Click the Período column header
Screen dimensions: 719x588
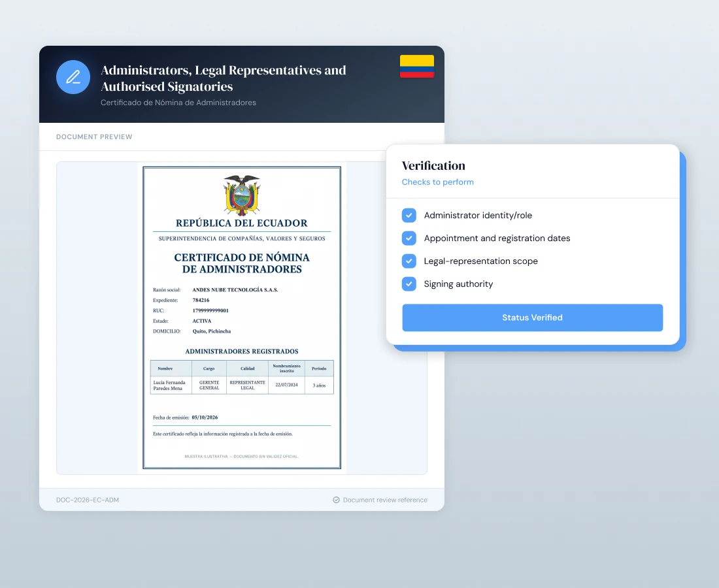[319, 368]
